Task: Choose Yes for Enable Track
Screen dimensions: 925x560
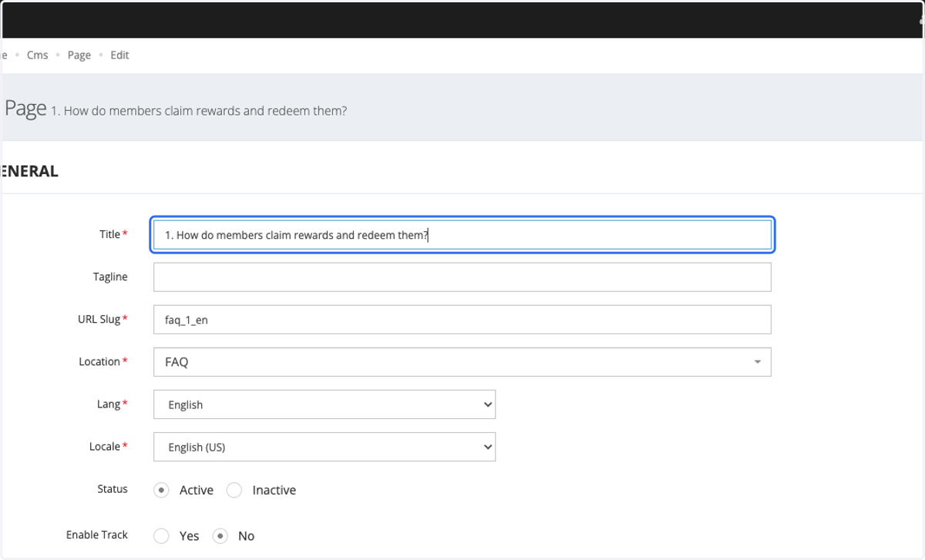Action: 161,536
